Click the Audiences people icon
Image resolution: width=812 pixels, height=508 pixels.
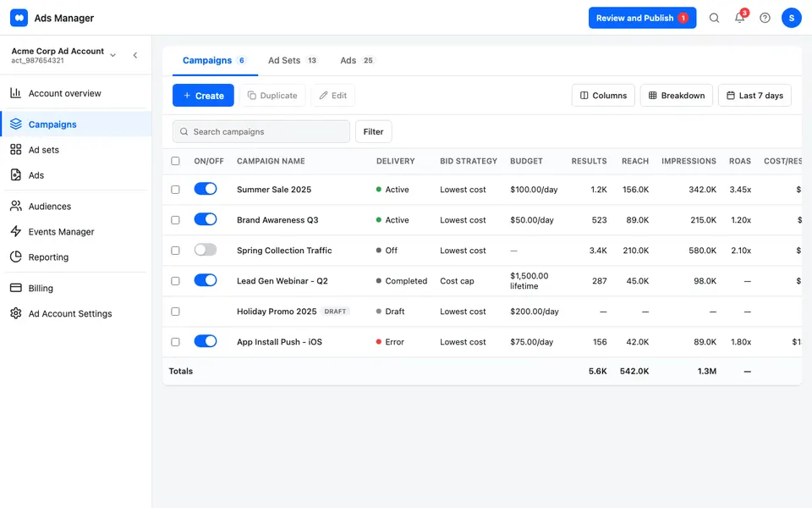pyautogui.click(x=16, y=206)
